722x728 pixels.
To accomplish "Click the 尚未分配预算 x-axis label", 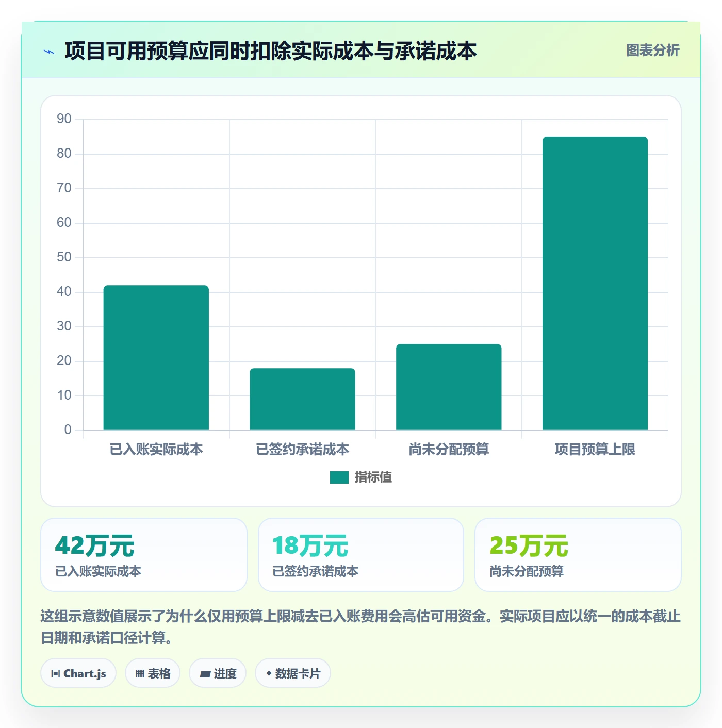I will 449,450.
